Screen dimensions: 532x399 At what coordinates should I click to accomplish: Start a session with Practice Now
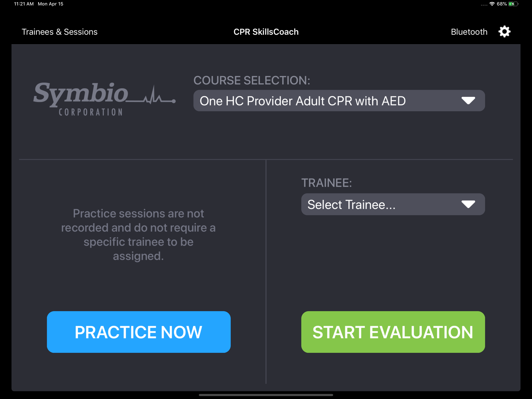pos(138,332)
